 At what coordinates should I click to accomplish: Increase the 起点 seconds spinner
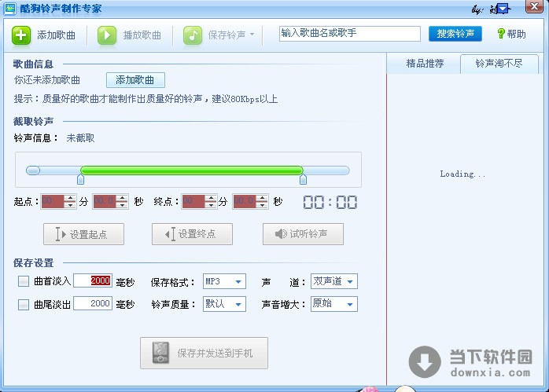pyautogui.click(x=122, y=198)
